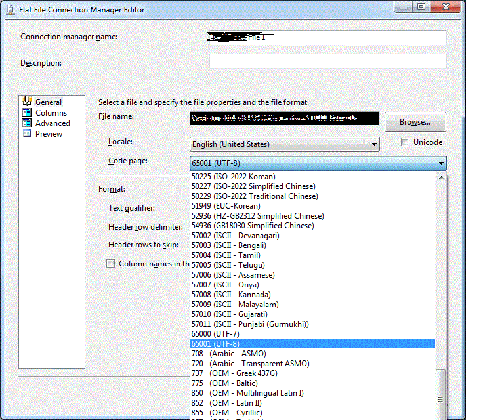This screenshot has height=420, width=504.
Task: Choose 57002 (ISCII - Devanagari)
Action: (313, 236)
